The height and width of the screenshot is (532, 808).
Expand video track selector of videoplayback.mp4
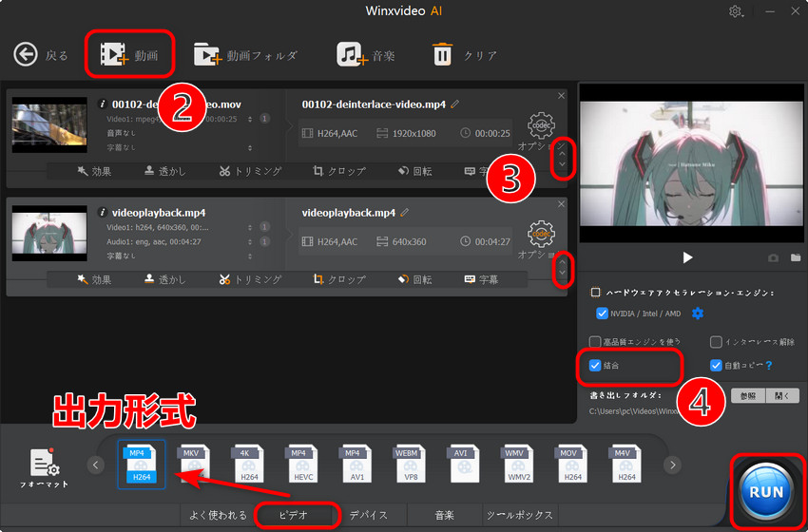pos(250,227)
